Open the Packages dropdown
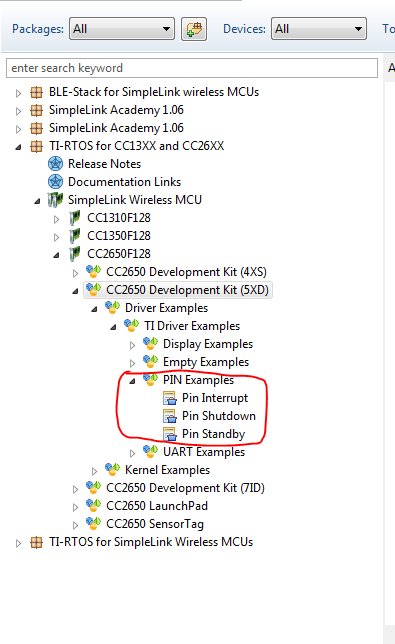 [122, 29]
